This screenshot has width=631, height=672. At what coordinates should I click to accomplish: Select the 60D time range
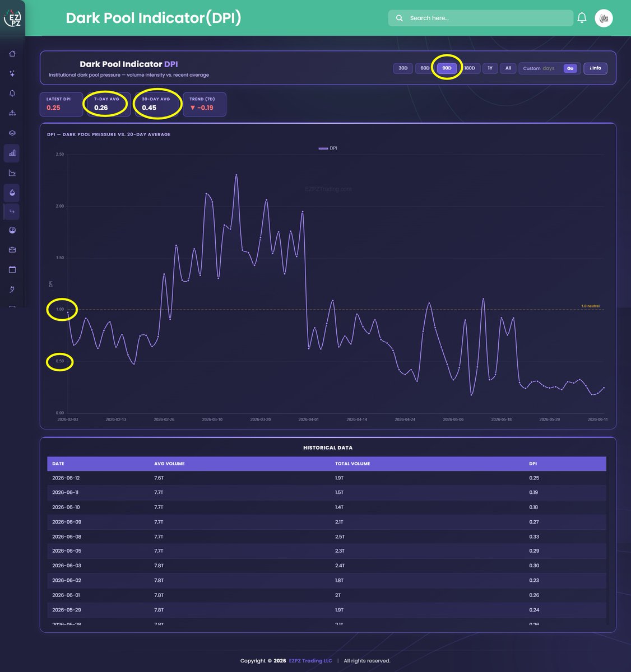(x=425, y=68)
